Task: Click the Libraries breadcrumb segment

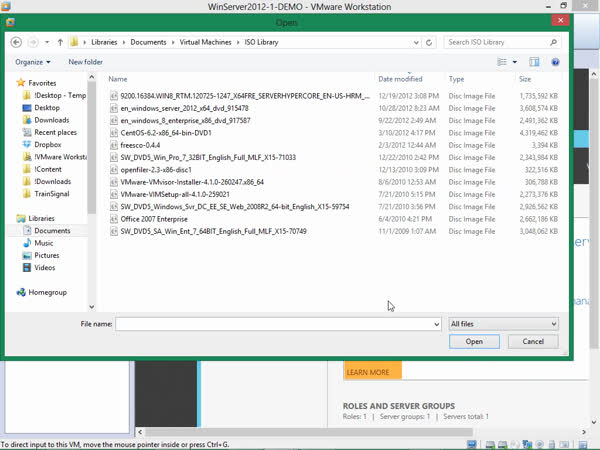Action: tap(104, 42)
